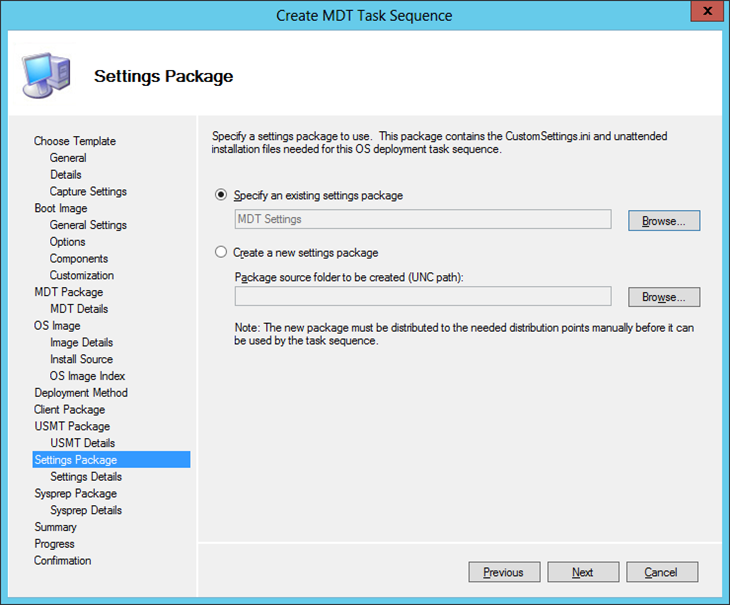
Task: Jump to OS Image Index step
Action: 87,376
